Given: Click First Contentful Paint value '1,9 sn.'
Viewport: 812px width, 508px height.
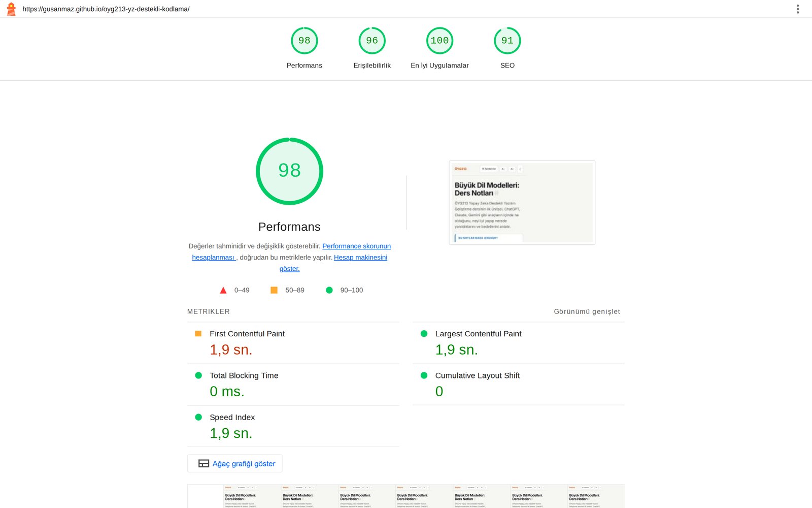Looking at the screenshot, I should (x=231, y=350).
